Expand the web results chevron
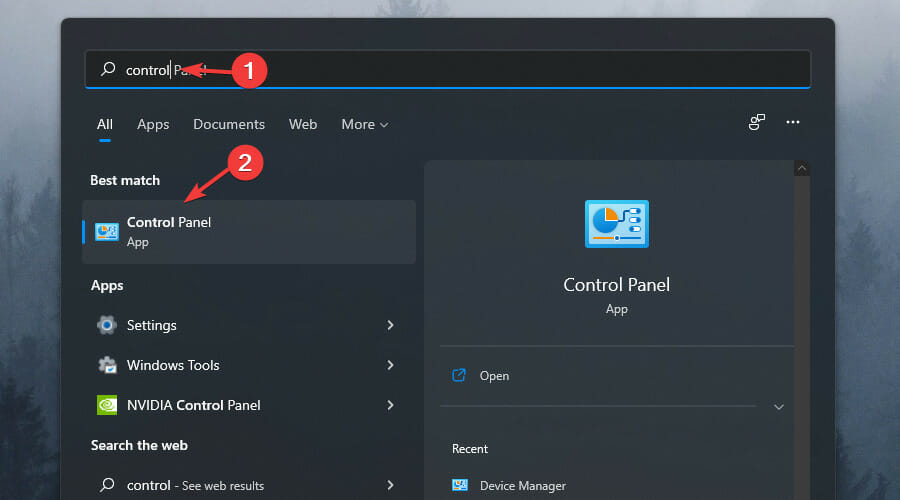The width and height of the screenshot is (900, 500). tap(390, 485)
